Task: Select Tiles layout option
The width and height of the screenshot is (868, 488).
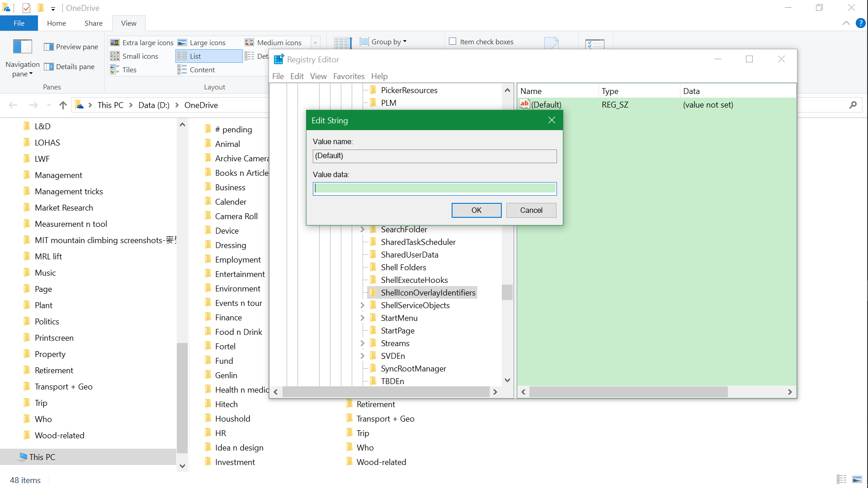Action: [x=123, y=70]
